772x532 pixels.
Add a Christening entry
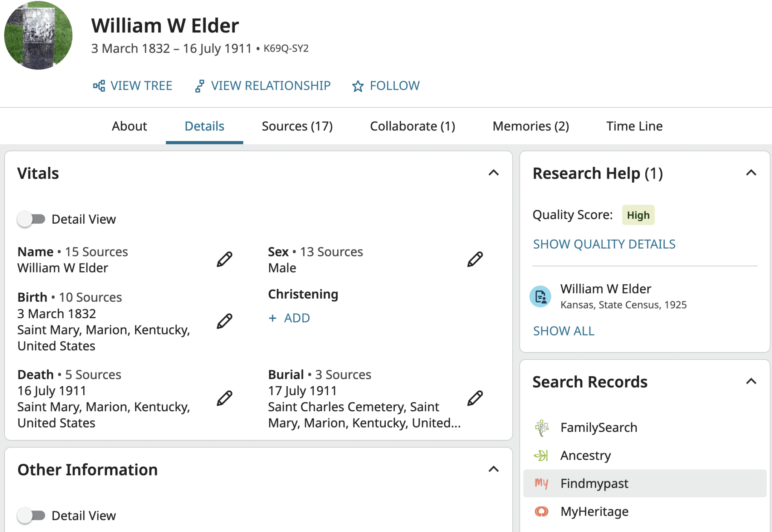point(289,318)
